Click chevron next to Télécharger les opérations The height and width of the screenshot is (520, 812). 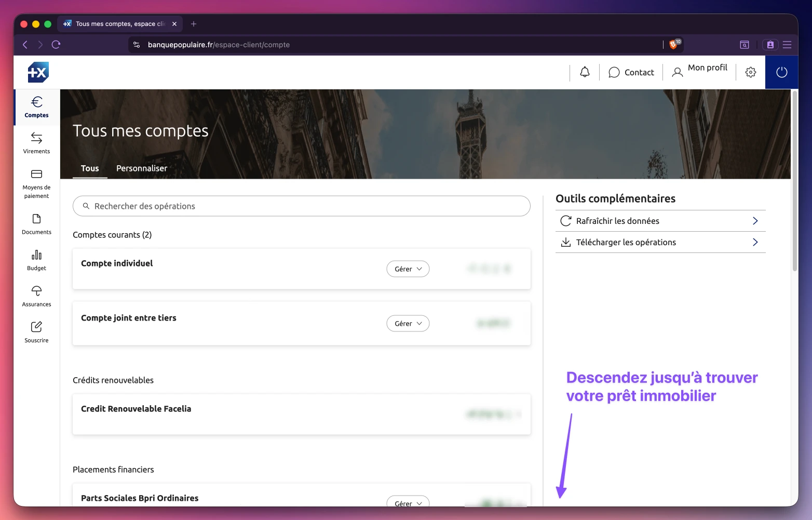(755, 242)
